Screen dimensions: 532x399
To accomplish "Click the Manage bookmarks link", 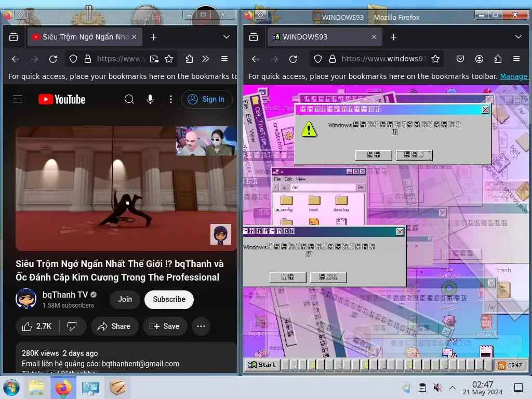I will (514, 76).
